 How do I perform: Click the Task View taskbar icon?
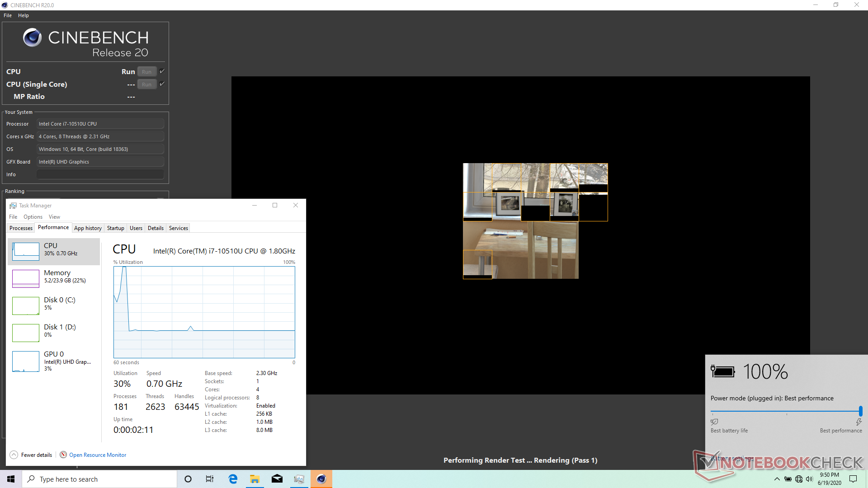210,479
